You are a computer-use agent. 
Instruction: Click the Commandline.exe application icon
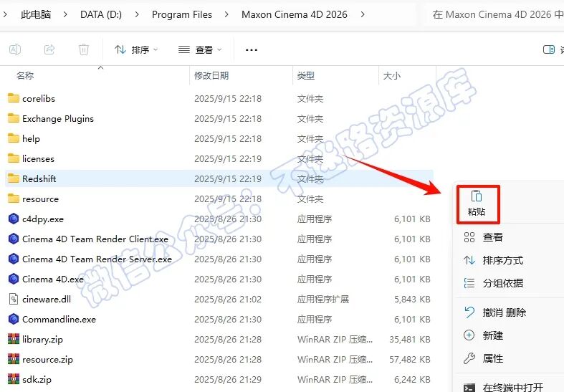tap(14, 319)
